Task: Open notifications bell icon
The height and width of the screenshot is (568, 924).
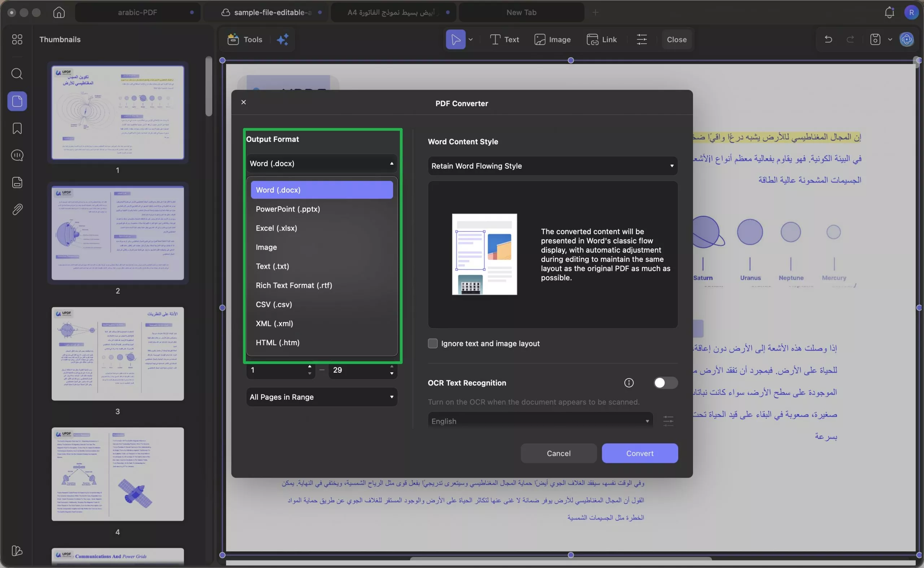Action: (889, 12)
